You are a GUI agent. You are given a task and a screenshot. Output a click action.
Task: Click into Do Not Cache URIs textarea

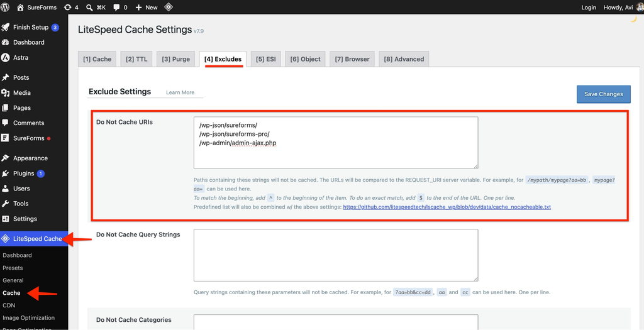click(336, 143)
